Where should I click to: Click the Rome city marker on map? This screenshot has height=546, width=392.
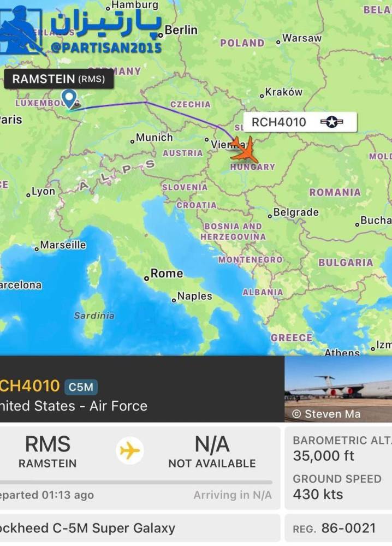(x=146, y=278)
